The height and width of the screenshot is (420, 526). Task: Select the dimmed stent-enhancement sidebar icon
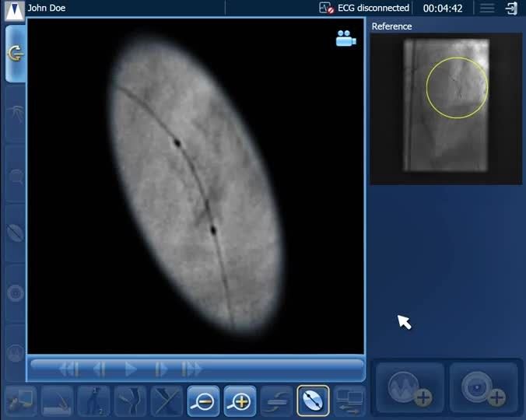coord(16,233)
